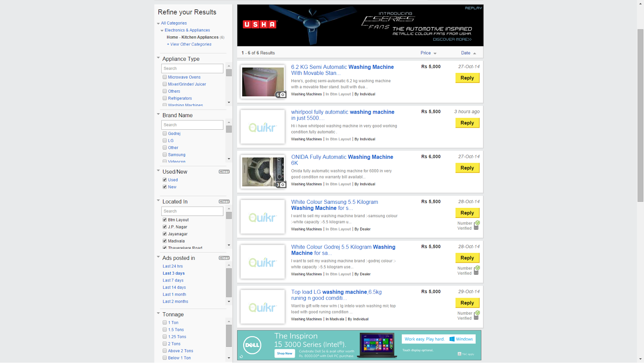Focus the Appliance Type search box

[x=192, y=68]
